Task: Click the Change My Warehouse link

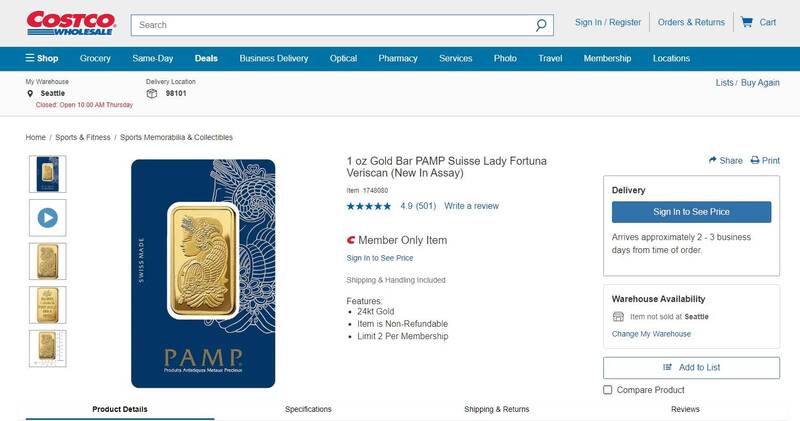Action: coord(651,333)
